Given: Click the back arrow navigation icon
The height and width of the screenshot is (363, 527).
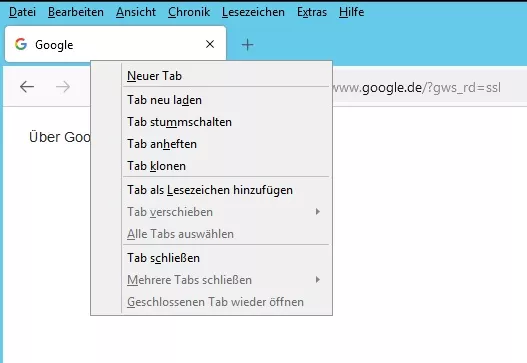Looking at the screenshot, I should click(x=27, y=87).
